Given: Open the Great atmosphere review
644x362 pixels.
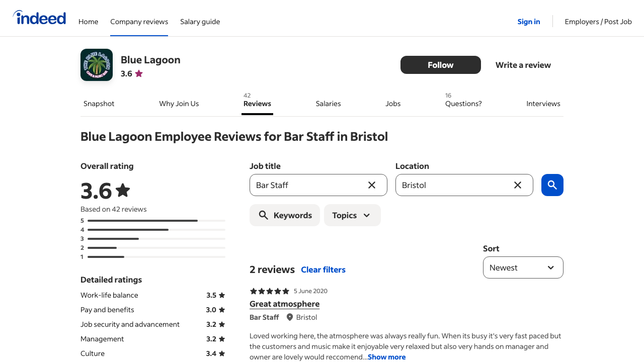Looking at the screenshot, I should [x=284, y=304].
